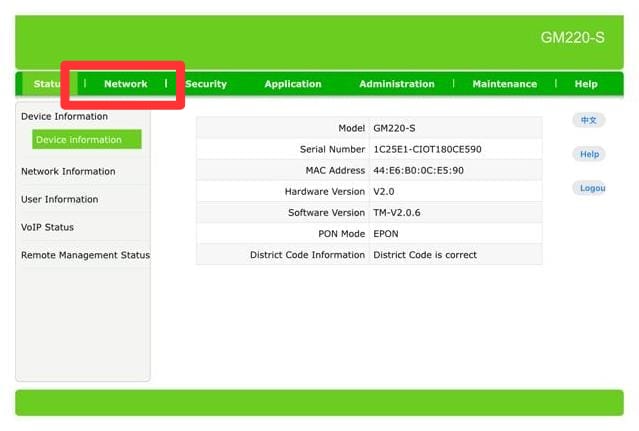Click Help in the top navigation bar
This screenshot has height=431, width=639.
click(586, 84)
